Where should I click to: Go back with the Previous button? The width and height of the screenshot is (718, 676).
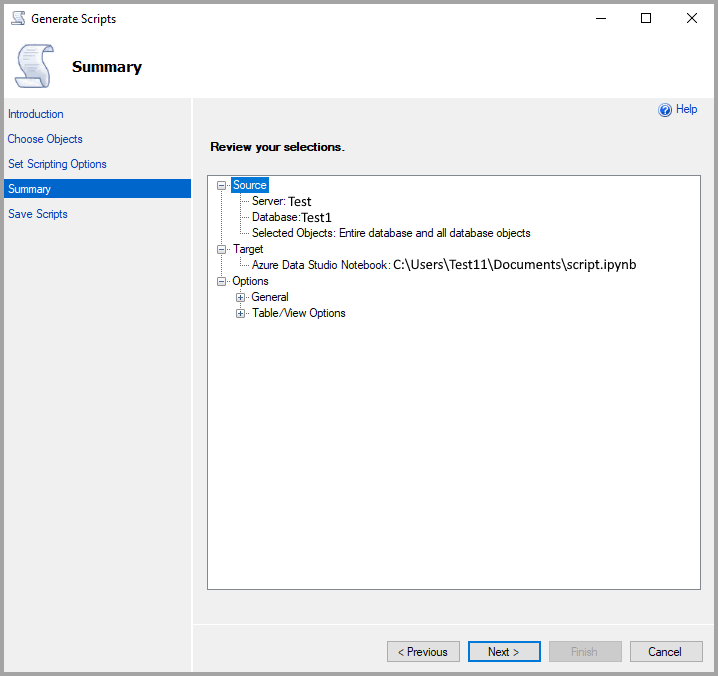(423, 652)
